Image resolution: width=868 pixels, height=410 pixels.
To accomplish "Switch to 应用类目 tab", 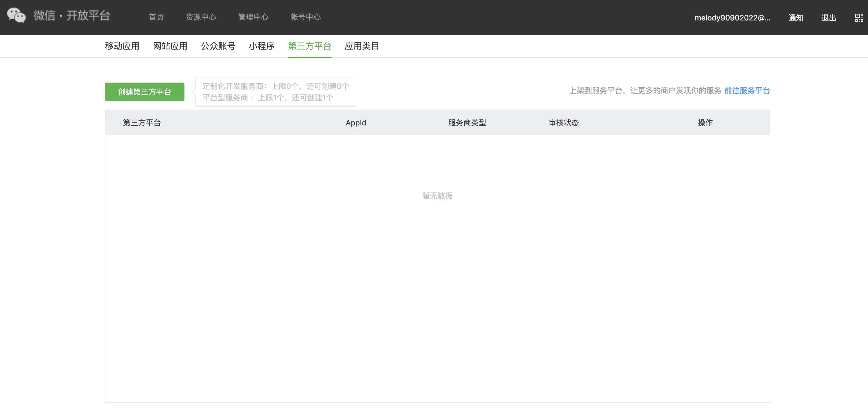I will (362, 46).
